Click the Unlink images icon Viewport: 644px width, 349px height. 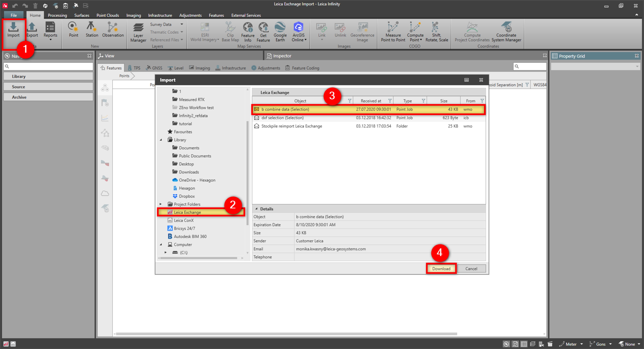click(x=340, y=30)
